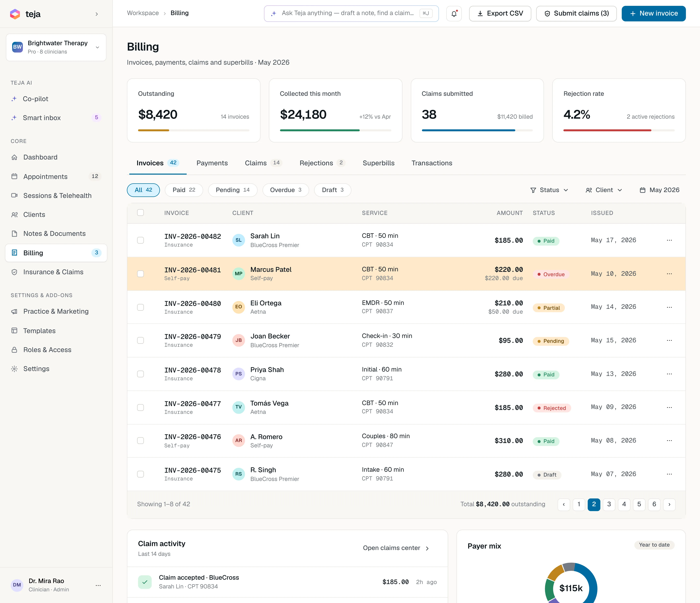Open Appointments calendar item
This screenshot has width=700, height=603.
[x=56, y=176]
